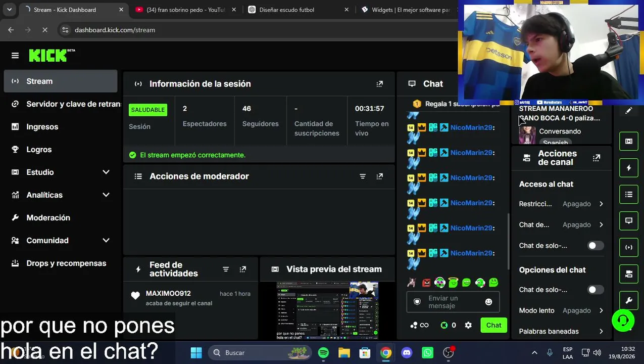The image size is (644, 364).
Task: Open Spotify from the taskbar
Action: [x=323, y=353]
